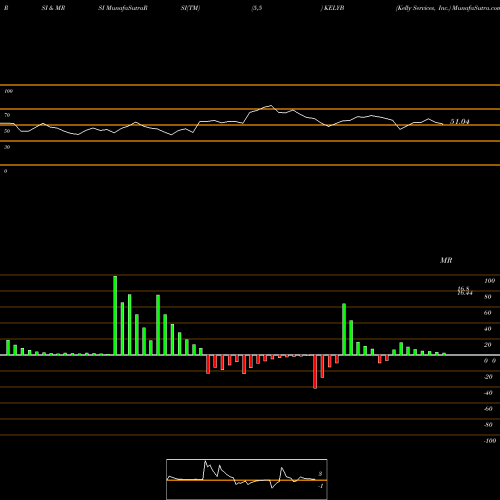500x500 pixels.
Task: Click the -100 label on the MR right axis
Action: pos(490,441)
